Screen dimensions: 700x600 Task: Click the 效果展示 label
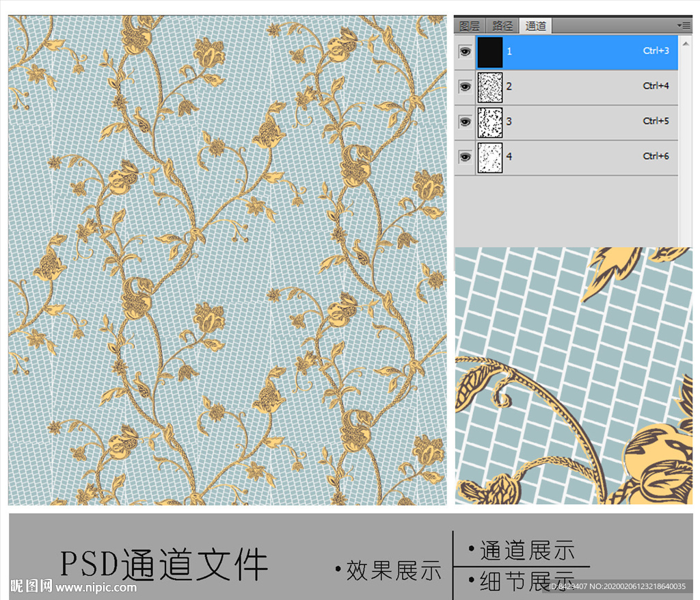[x=393, y=570]
